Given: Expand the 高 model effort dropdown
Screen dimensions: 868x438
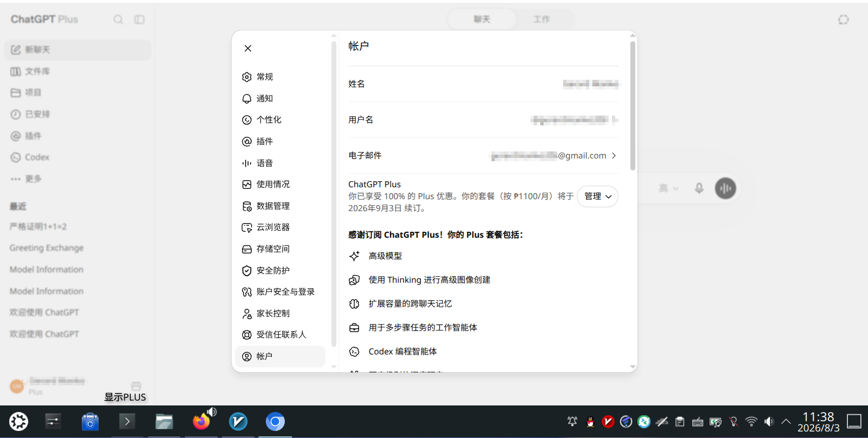Looking at the screenshot, I should [668, 188].
